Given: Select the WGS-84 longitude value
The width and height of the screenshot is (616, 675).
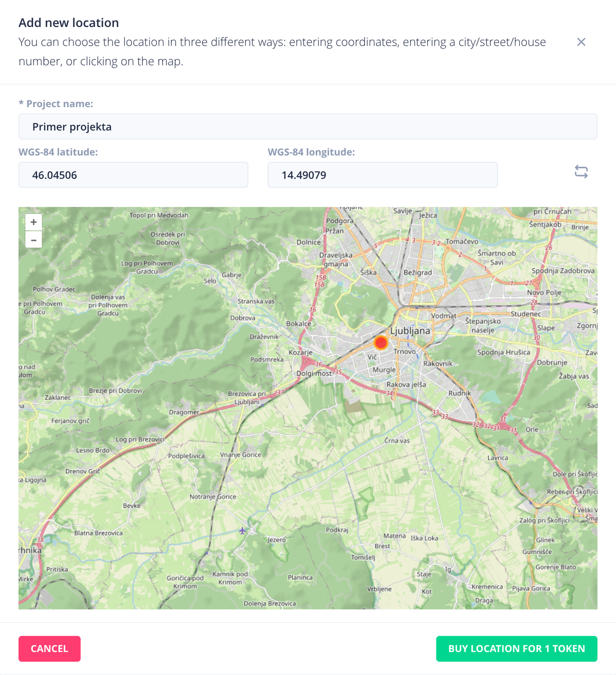Looking at the screenshot, I should 382,175.
